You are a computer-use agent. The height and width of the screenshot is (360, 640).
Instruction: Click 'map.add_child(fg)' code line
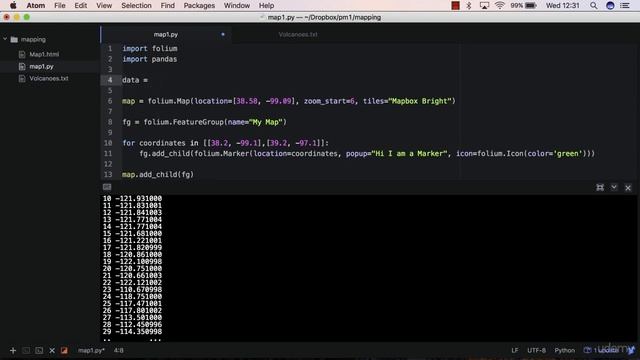click(x=158, y=174)
